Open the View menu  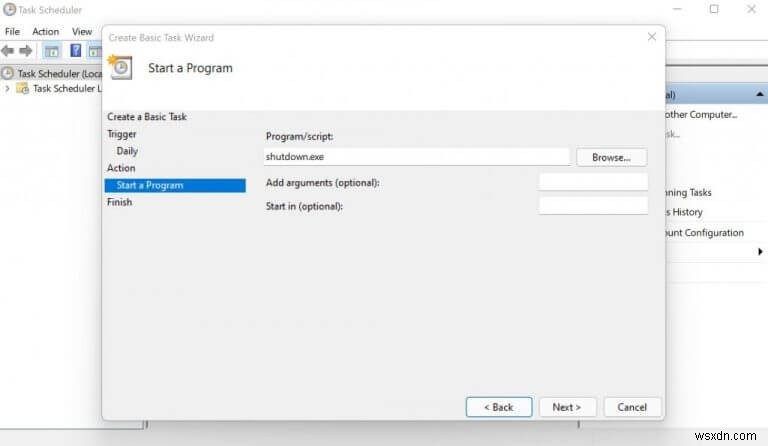82,31
